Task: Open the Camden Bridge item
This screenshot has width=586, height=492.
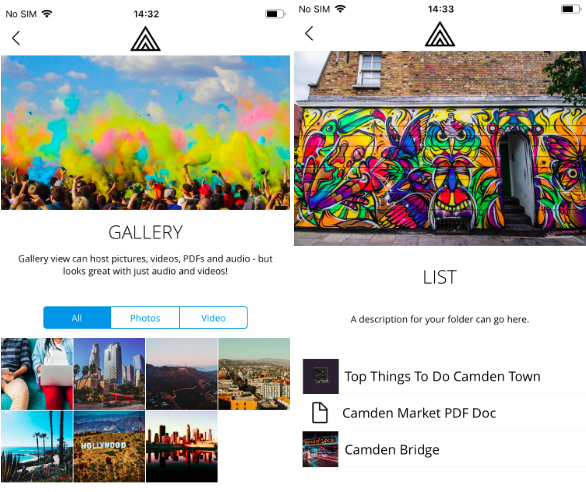Action: click(x=392, y=449)
